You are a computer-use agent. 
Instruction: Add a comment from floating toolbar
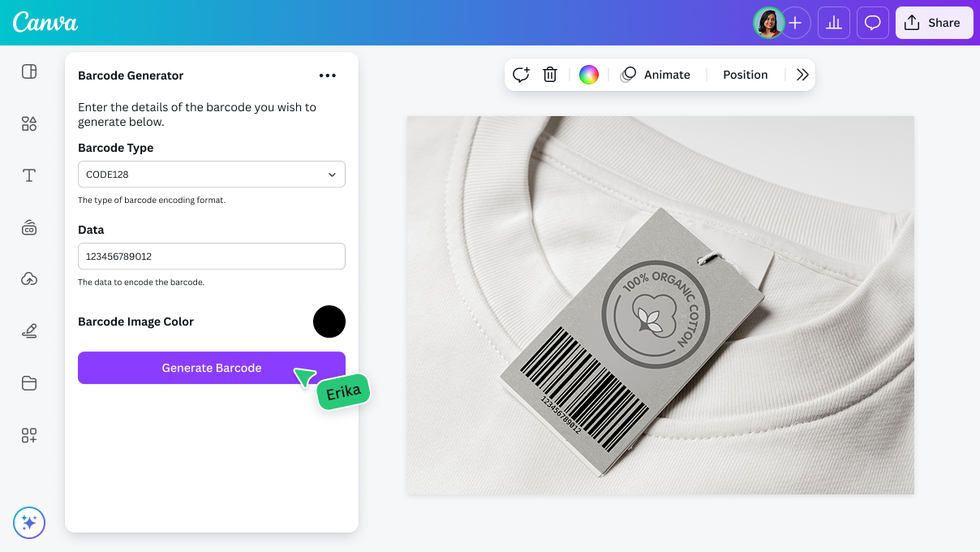tap(521, 75)
